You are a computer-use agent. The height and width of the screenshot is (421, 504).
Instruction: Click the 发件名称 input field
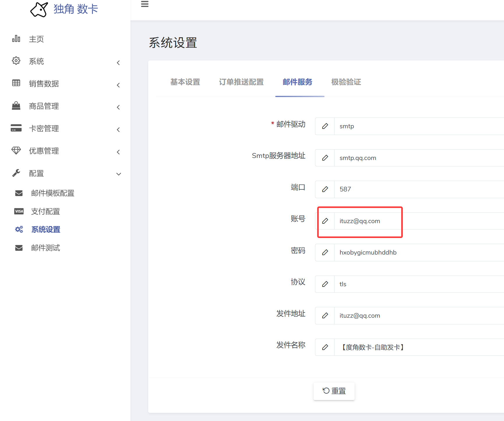pyautogui.click(x=419, y=347)
